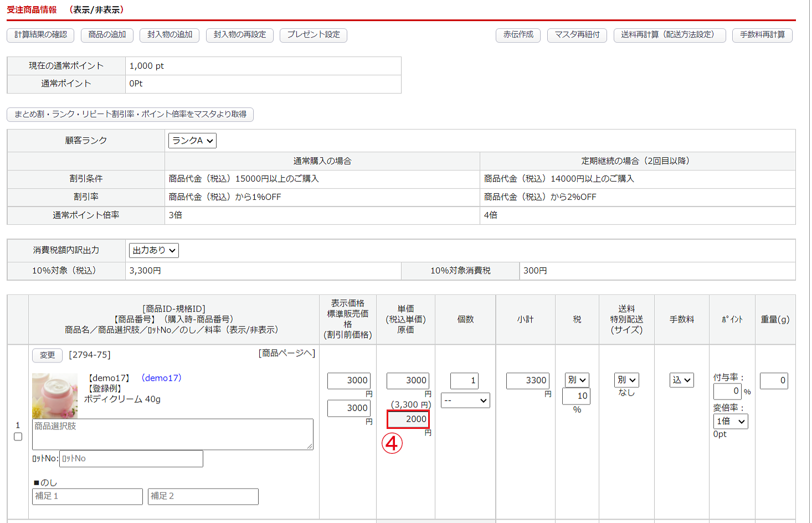Open the 顧客ランク dropdown
The width and height of the screenshot is (812, 523).
192,141
